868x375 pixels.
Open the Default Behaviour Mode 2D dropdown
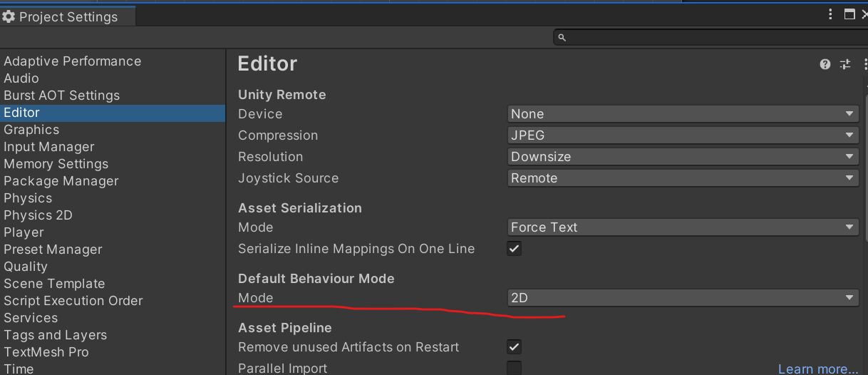pyautogui.click(x=683, y=298)
